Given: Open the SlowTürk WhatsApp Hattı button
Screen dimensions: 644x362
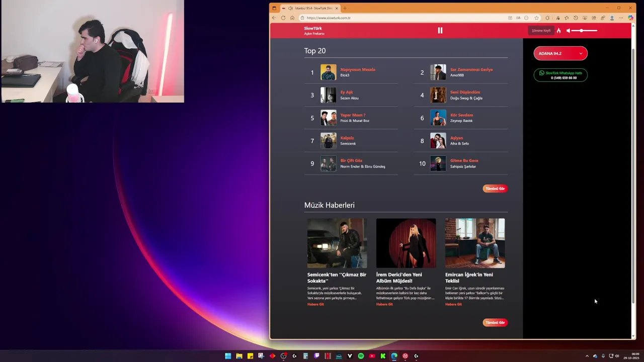Looking at the screenshot, I should click(x=560, y=75).
